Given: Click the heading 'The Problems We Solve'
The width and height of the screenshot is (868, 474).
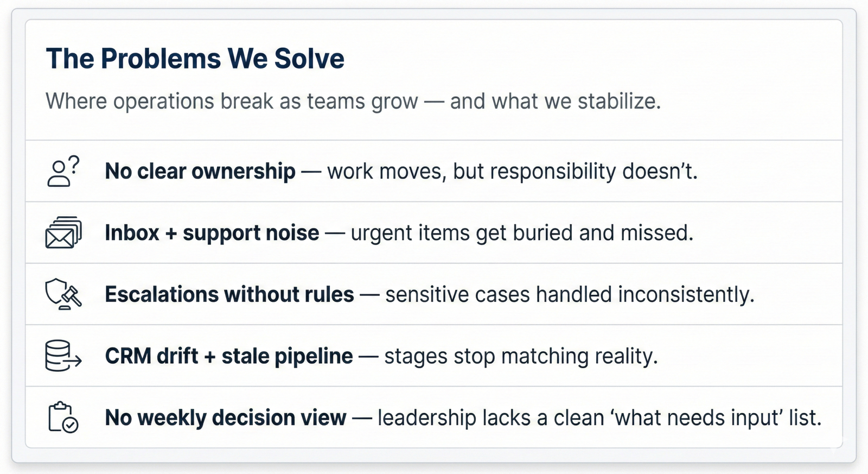Looking at the screenshot, I should (x=195, y=59).
